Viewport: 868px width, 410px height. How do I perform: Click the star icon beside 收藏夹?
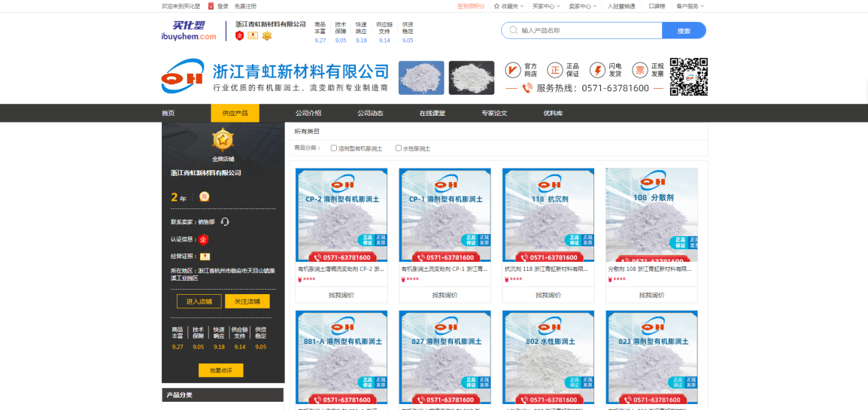[x=496, y=6]
